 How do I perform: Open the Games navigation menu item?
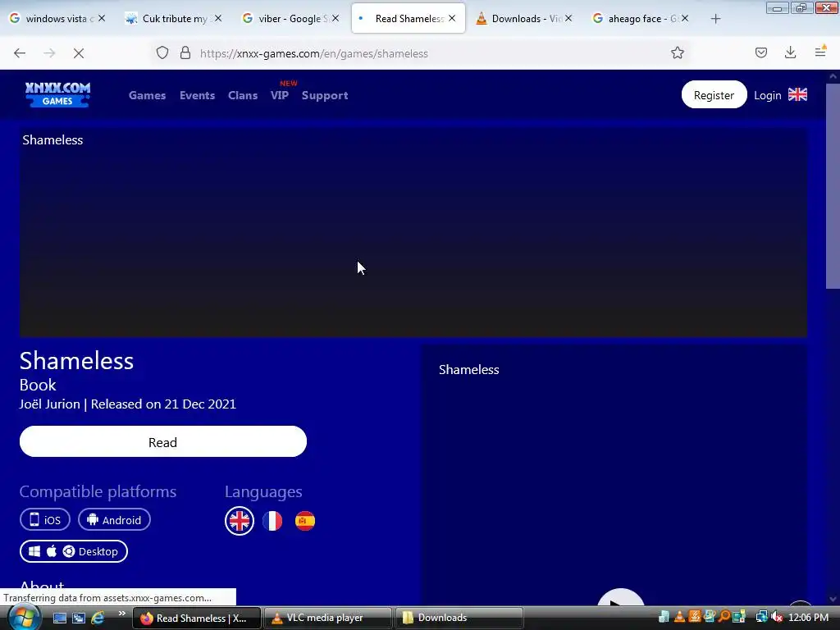coord(148,95)
